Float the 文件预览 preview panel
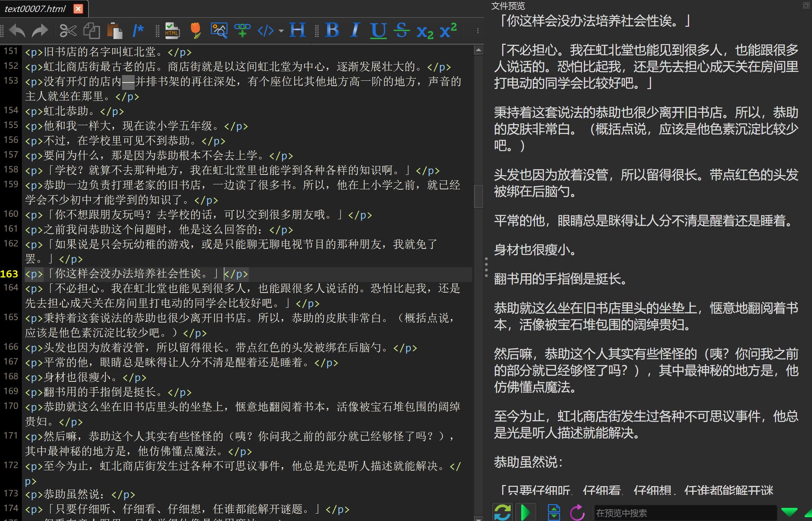 (806, 5)
